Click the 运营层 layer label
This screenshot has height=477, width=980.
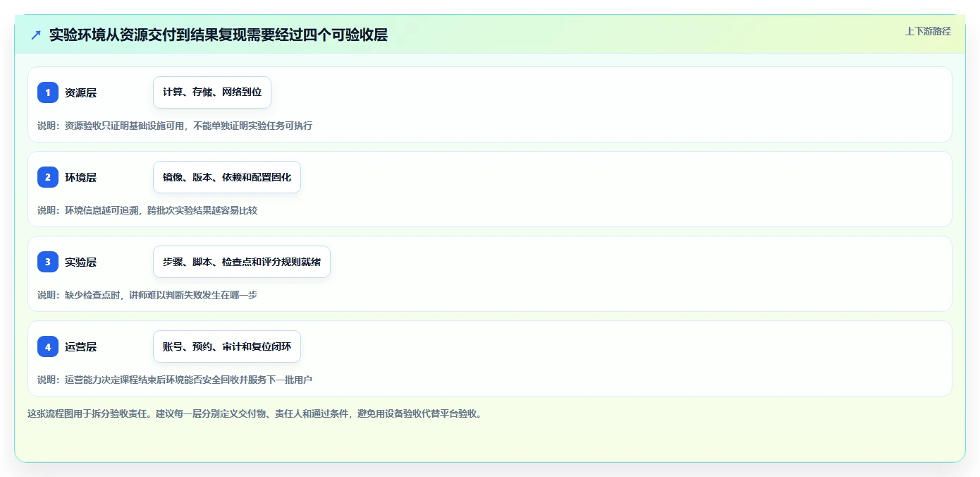pos(80,346)
